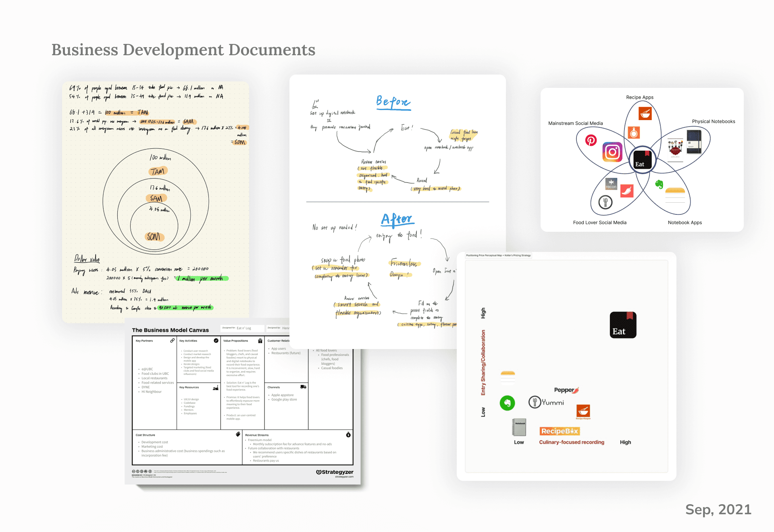This screenshot has height=532, width=774.
Task: Click the large Eat icon on the perceptual map
Action: pyautogui.click(x=623, y=325)
